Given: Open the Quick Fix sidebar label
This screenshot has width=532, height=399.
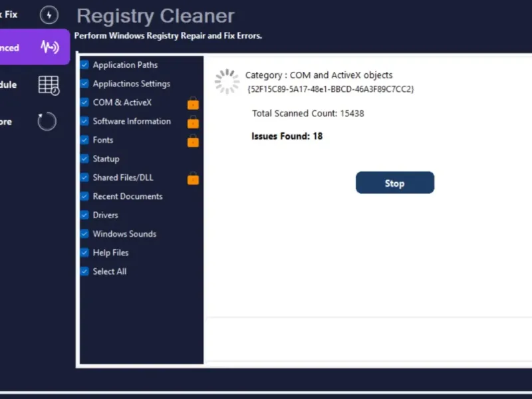Looking at the screenshot, I should coord(9,15).
